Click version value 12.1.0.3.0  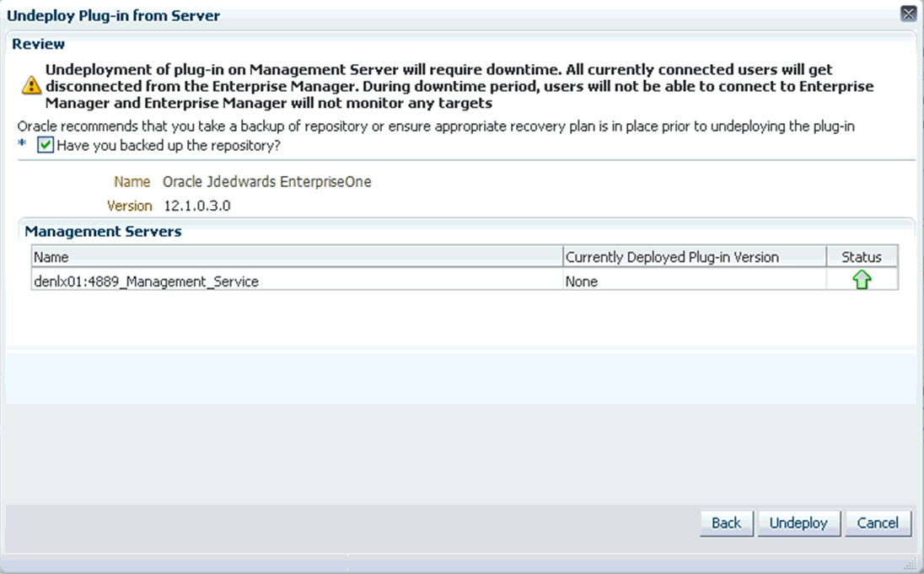pyautogui.click(x=196, y=206)
